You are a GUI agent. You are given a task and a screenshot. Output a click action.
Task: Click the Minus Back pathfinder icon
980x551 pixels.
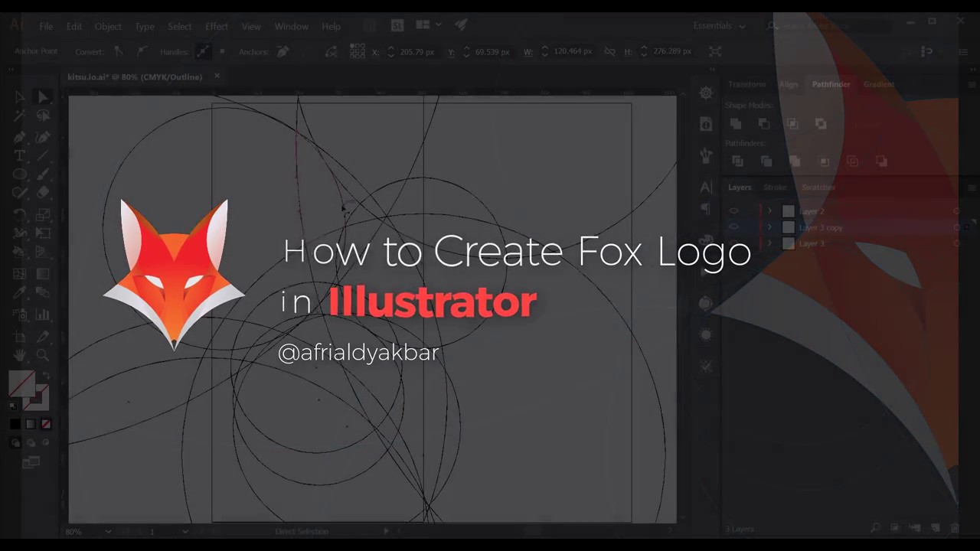881,161
